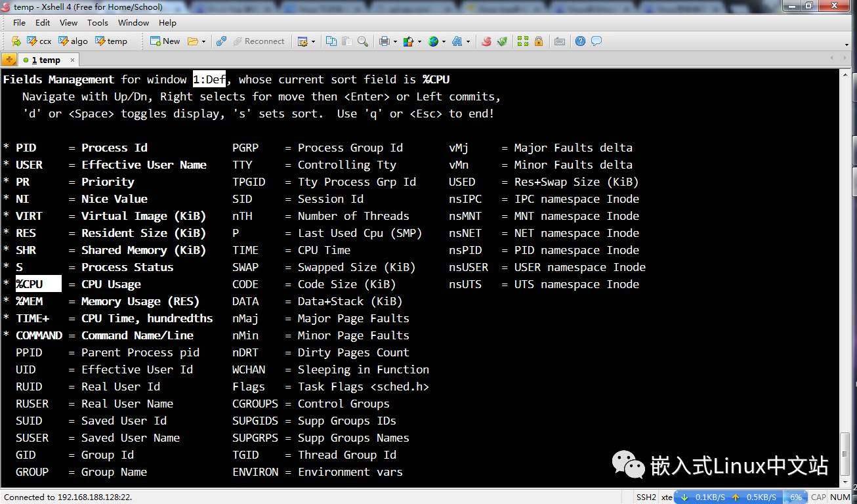Click the New session button

[165, 41]
